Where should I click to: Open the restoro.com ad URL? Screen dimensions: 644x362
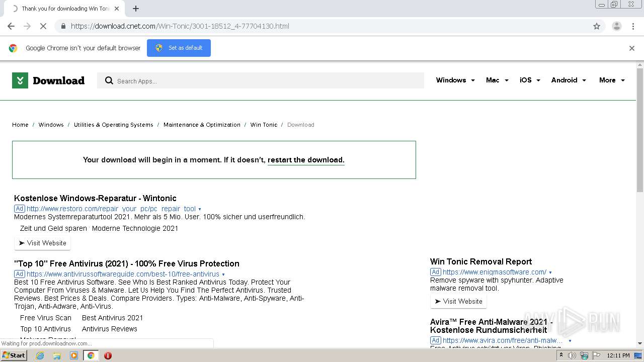pos(111,209)
